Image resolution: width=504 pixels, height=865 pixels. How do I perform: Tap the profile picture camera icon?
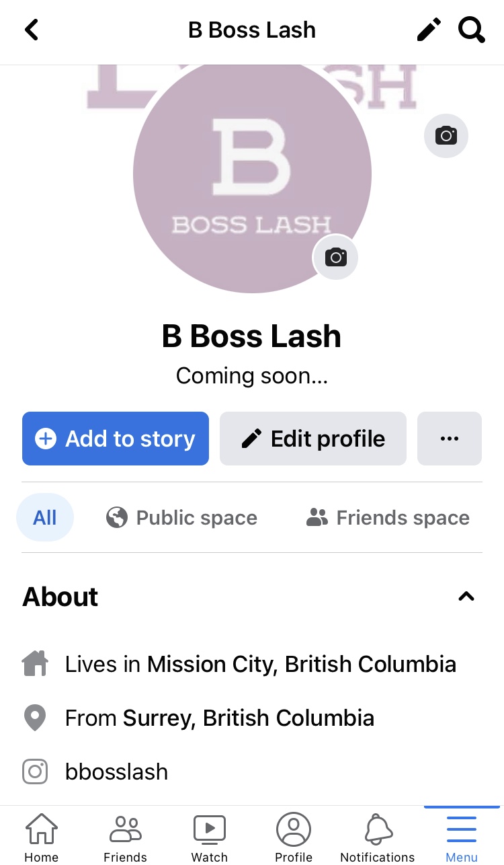pyautogui.click(x=335, y=257)
